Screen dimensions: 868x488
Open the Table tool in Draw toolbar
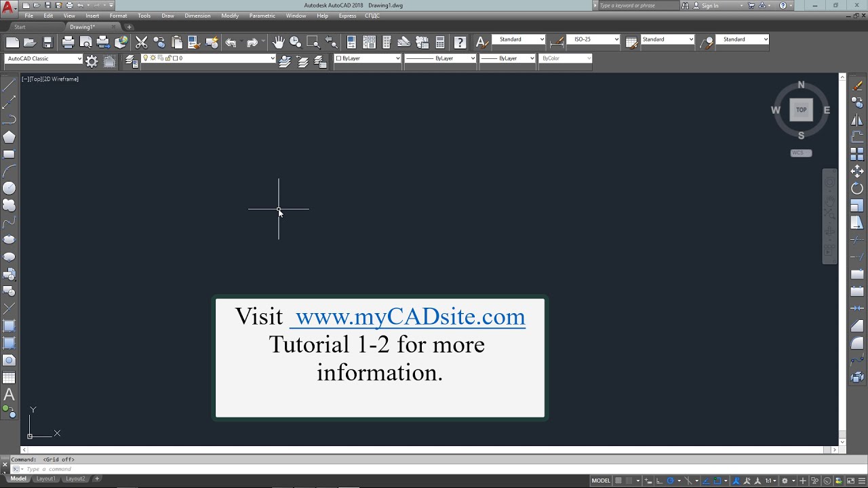[9, 378]
